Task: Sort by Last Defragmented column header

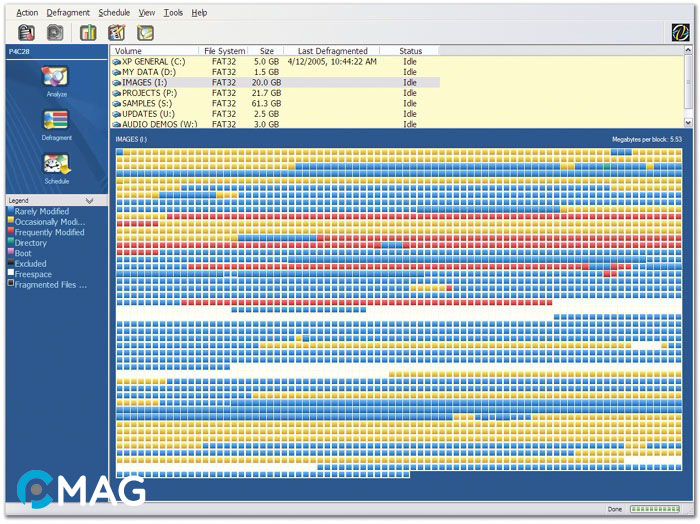Action: 332,51
